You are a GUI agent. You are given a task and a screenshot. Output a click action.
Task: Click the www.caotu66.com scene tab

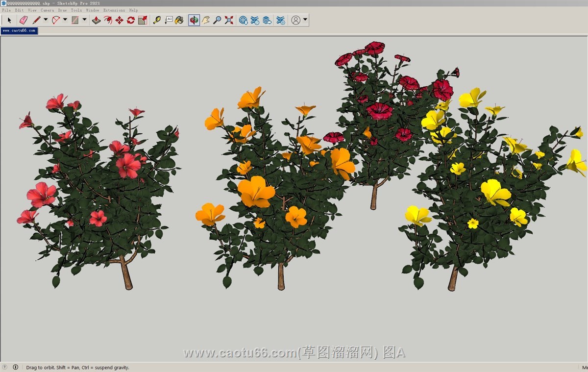pos(19,30)
